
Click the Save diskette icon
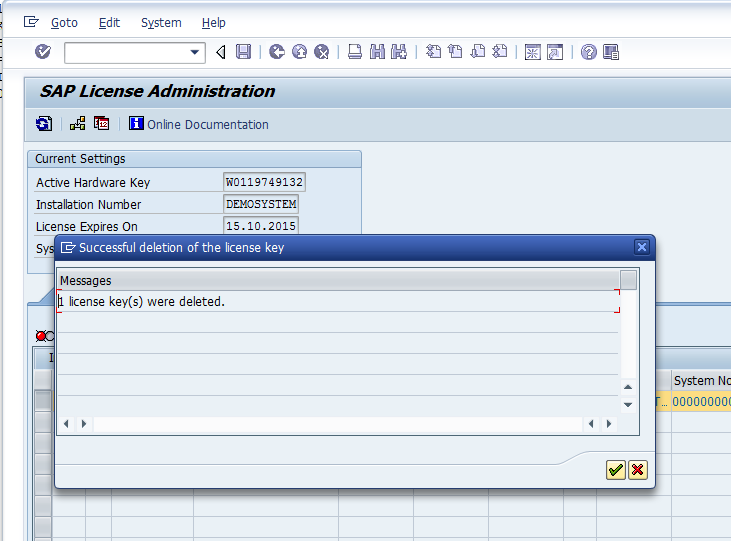(243, 51)
